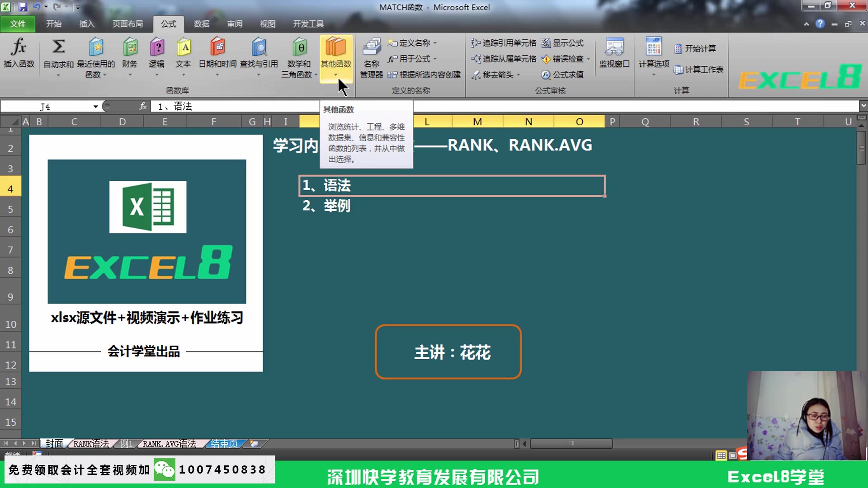The width and height of the screenshot is (868, 488).
Task: Run Error Checking (错误检查)
Action: tap(562, 59)
